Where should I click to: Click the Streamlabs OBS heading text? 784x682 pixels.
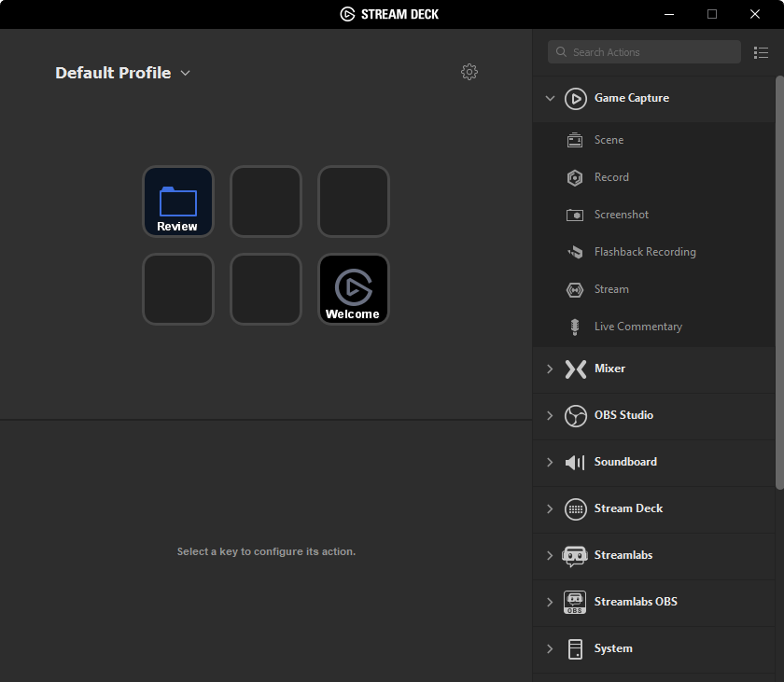tap(635, 602)
